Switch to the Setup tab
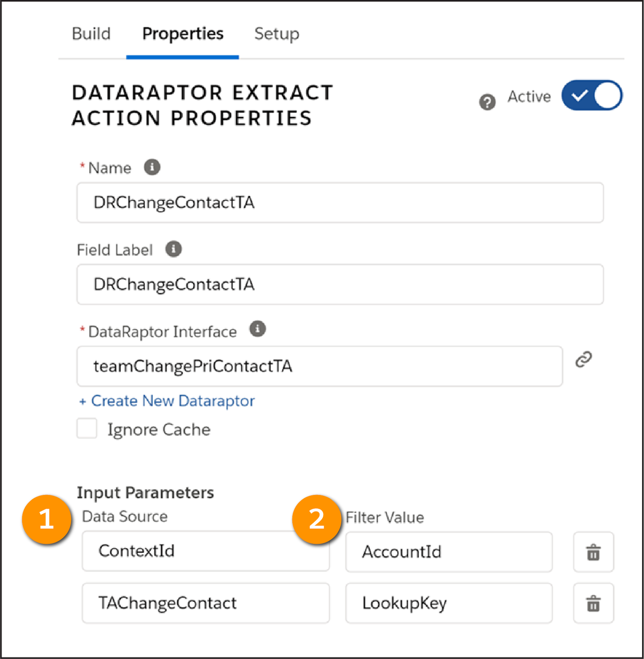 276,34
